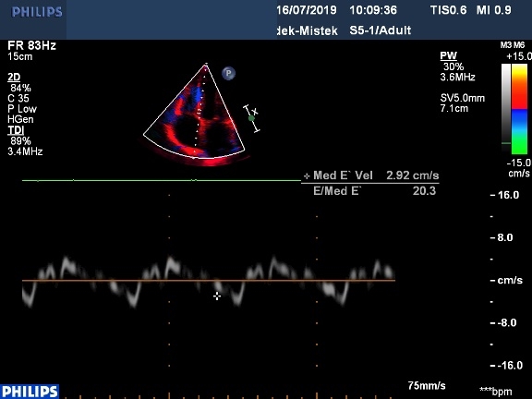The width and height of the screenshot is (532, 399).
Task: Select the caliper symbol beside Med E' Vel
Action: tap(307, 176)
